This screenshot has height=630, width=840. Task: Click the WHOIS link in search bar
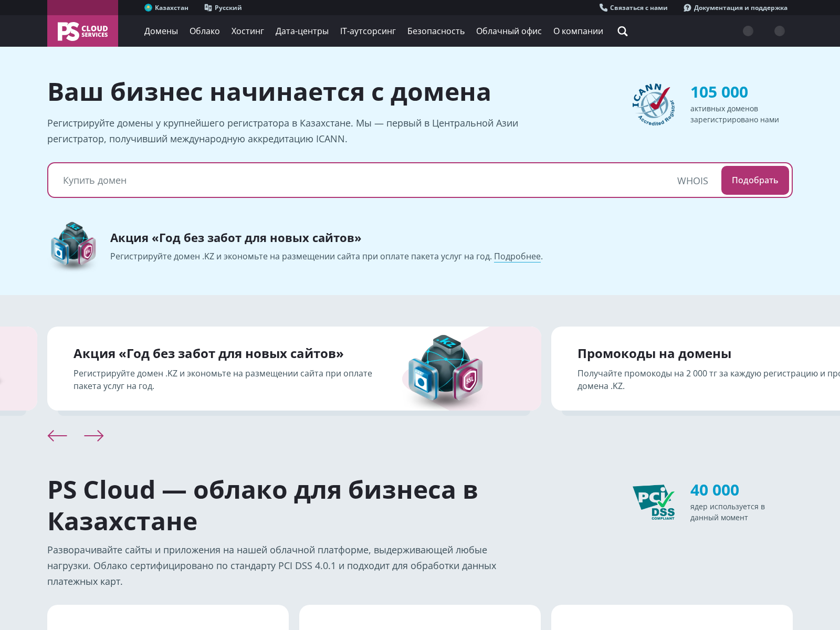point(692,181)
